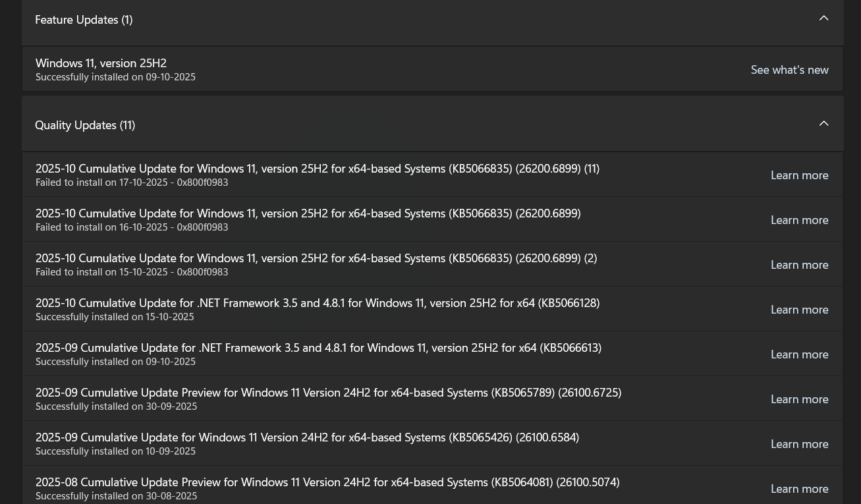Screen dimensions: 861x504
Task: Learn more about .NET update KB5066613
Action: pos(799,354)
